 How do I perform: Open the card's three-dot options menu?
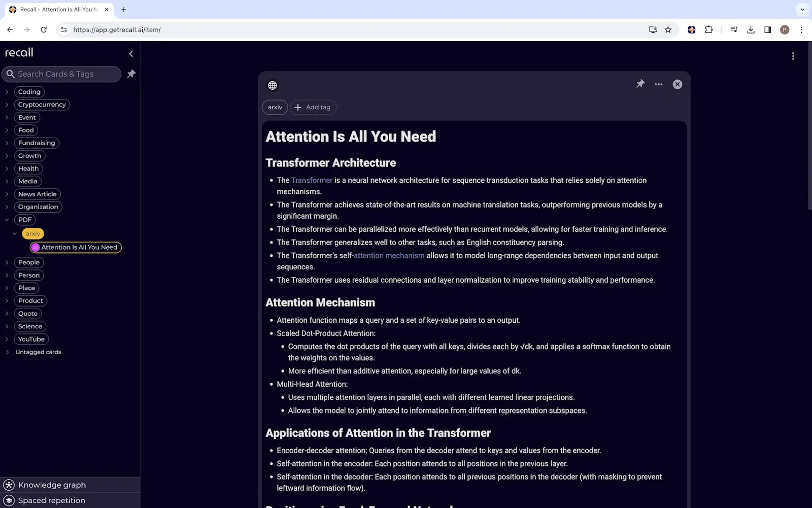659,84
